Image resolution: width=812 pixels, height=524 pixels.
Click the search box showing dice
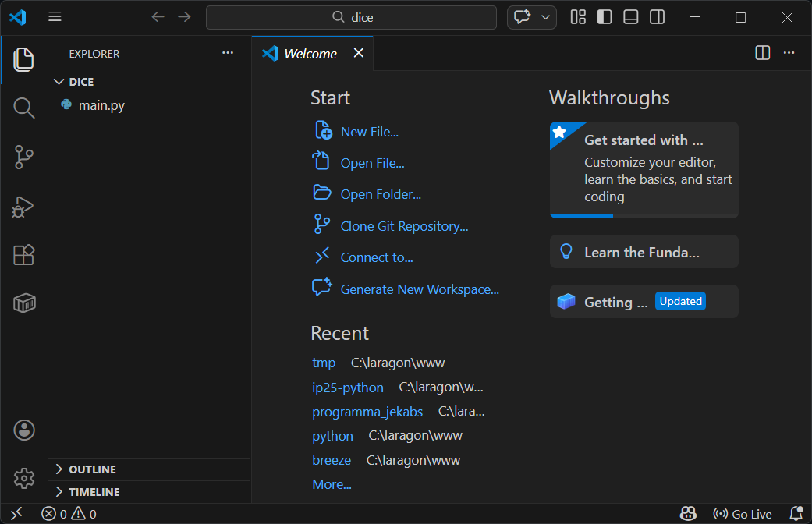tap(351, 16)
